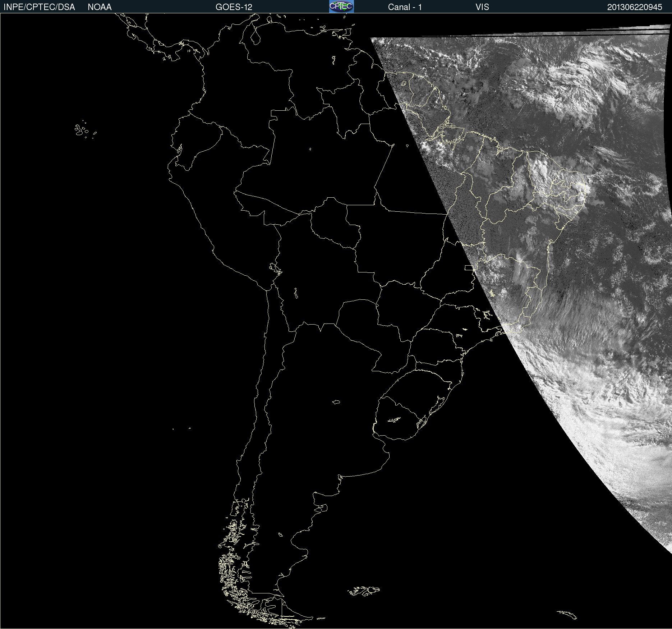Image resolution: width=672 pixels, height=629 pixels.
Task: Click the Canal - 1 channel label
Action: [405, 7]
